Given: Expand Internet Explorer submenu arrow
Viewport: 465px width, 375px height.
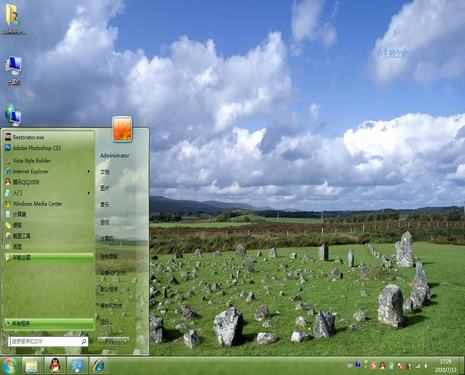Looking at the screenshot, I should [x=88, y=171].
